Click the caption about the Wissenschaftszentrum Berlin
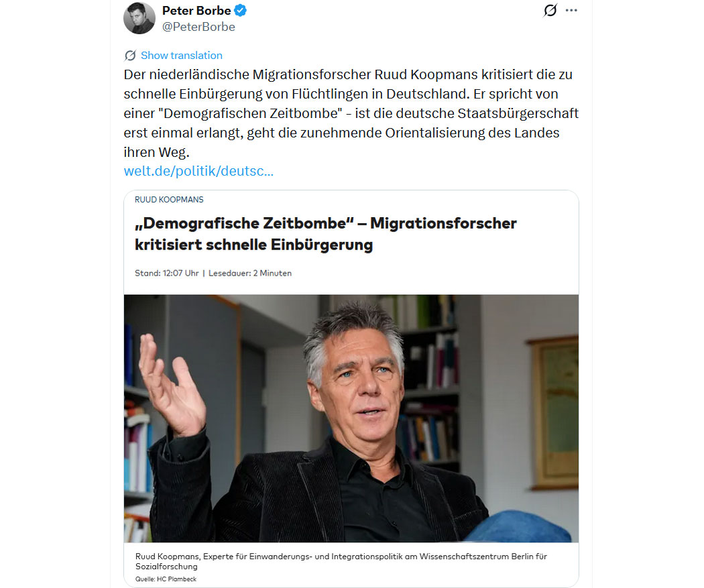This screenshot has height=588, width=704. coord(341,561)
